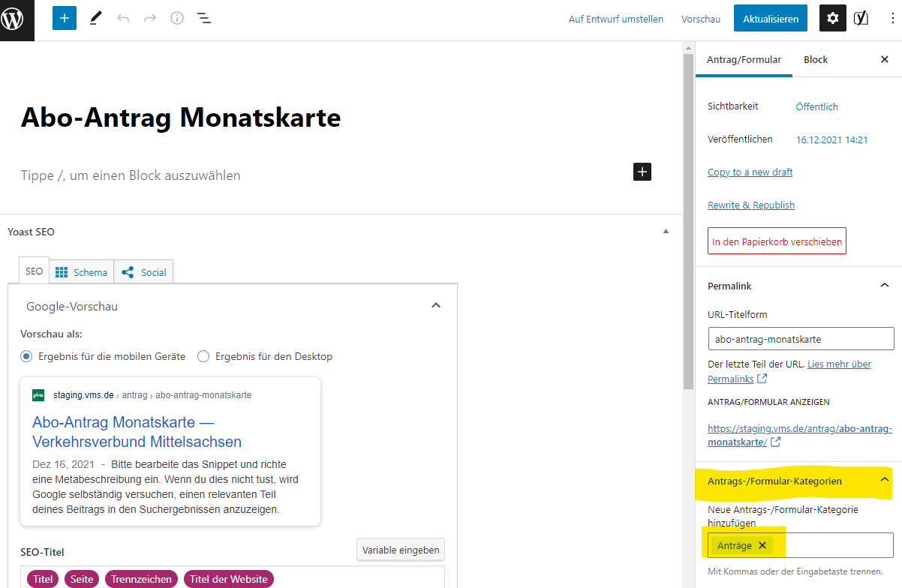Open the list view outline icon
Image resolution: width=902 pixels, height=588 pixels.
203,19
